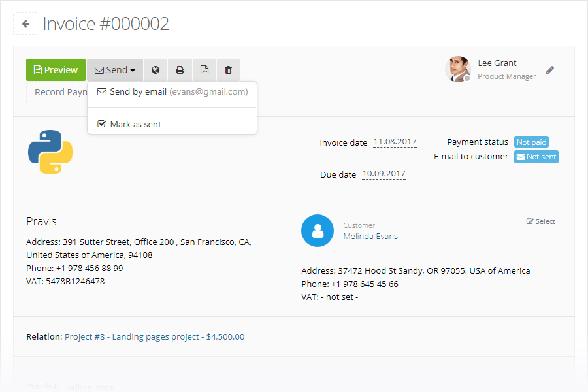Click the Not sent email badge
The width and height of the screenshot is (588, 392).
point(536,157)
